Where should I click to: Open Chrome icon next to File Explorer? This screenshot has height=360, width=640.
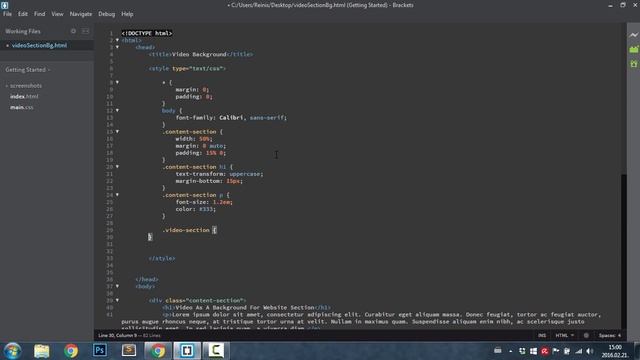pos(71,351)
